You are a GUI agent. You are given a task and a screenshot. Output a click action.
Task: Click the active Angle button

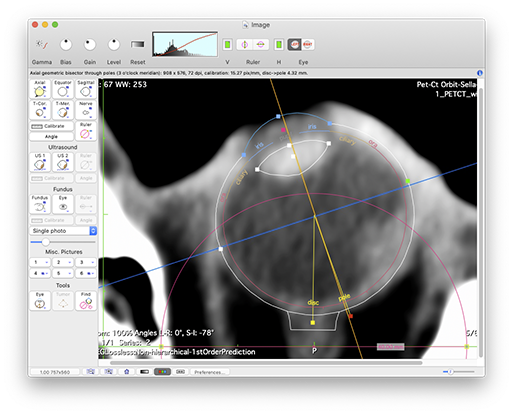[x=51, y=137]
